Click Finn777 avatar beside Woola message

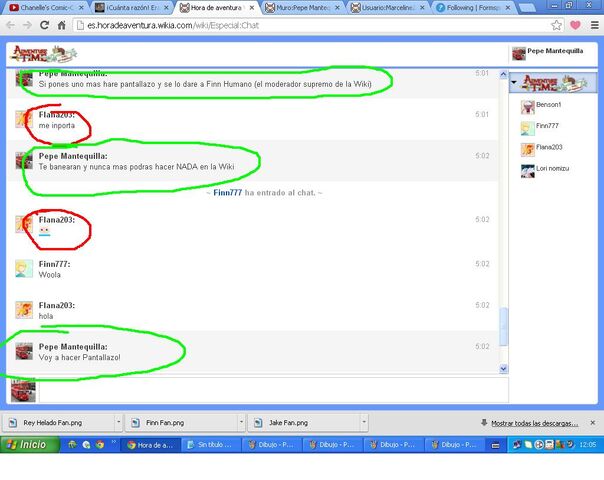click(24, 269)
